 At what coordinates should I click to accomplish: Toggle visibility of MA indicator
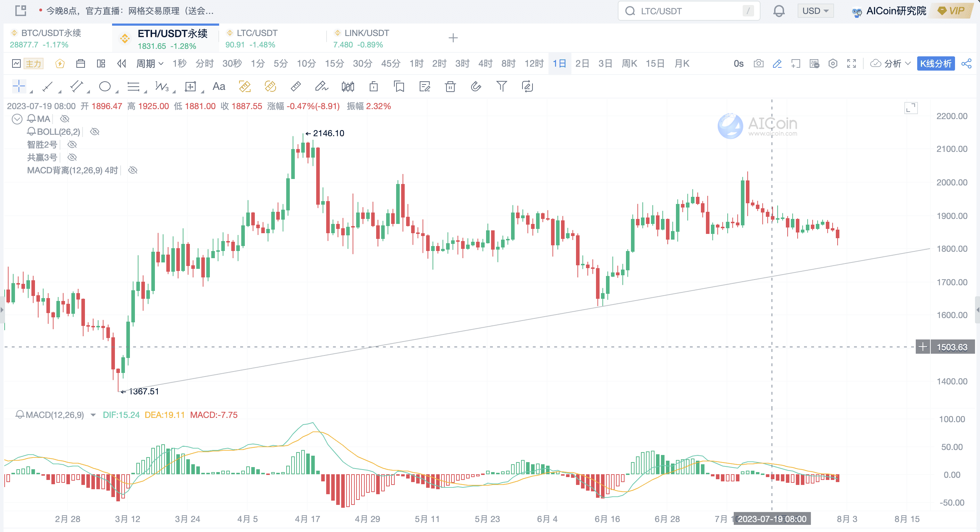[65, 119]
